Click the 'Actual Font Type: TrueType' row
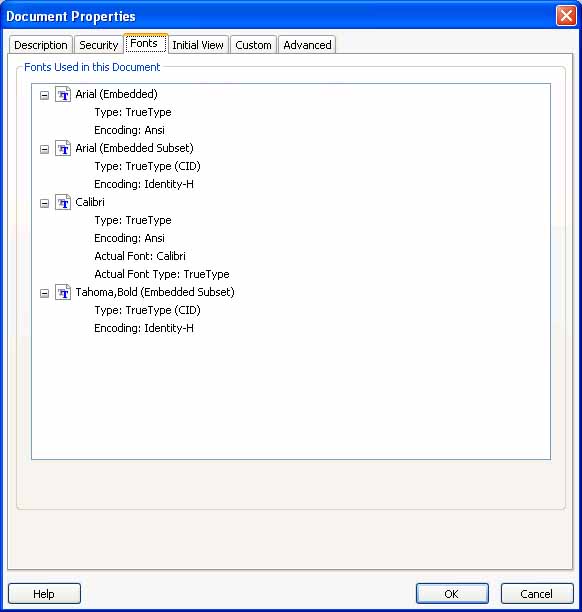Screen dimensions: 582x612 [162, 274]
